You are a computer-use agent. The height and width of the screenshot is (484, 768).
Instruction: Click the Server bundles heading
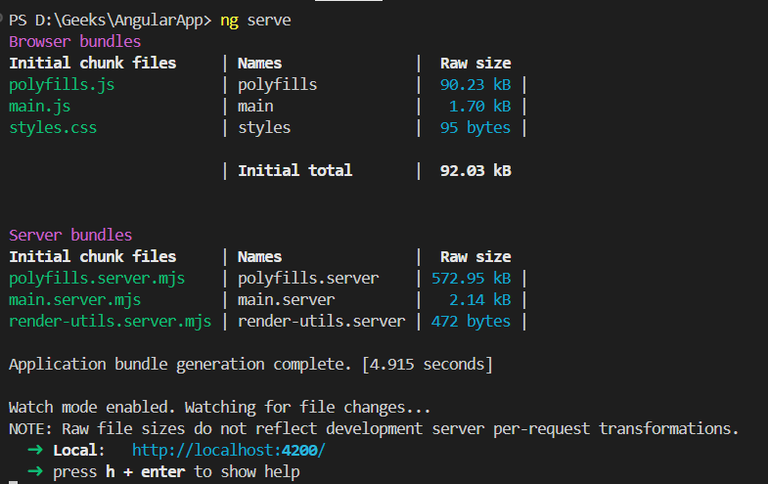70,235
